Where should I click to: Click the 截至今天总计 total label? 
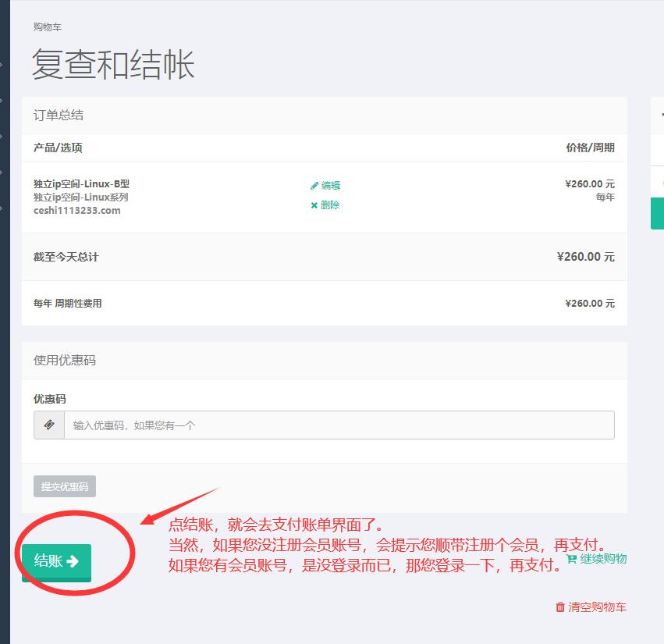click(66, 257)
